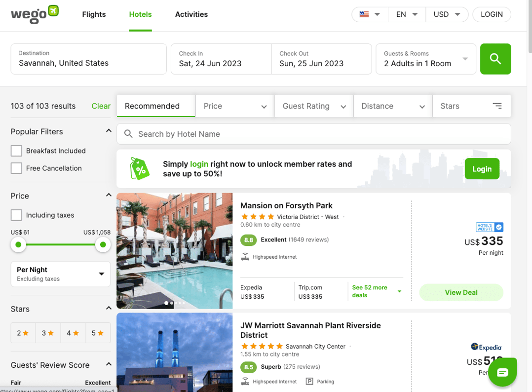
Task: Click the green deals tag icon
Action: tap(140, 168)
